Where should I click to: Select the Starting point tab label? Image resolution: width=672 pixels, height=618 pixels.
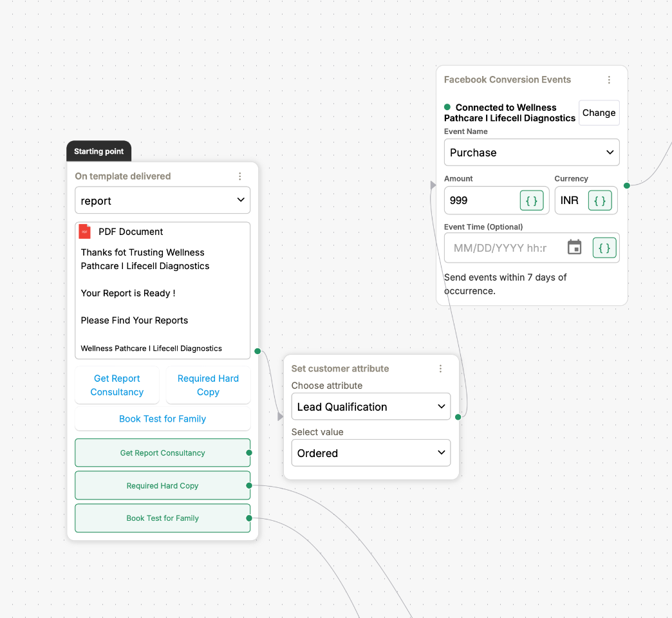pyautogui.click(x=99, y=151)
